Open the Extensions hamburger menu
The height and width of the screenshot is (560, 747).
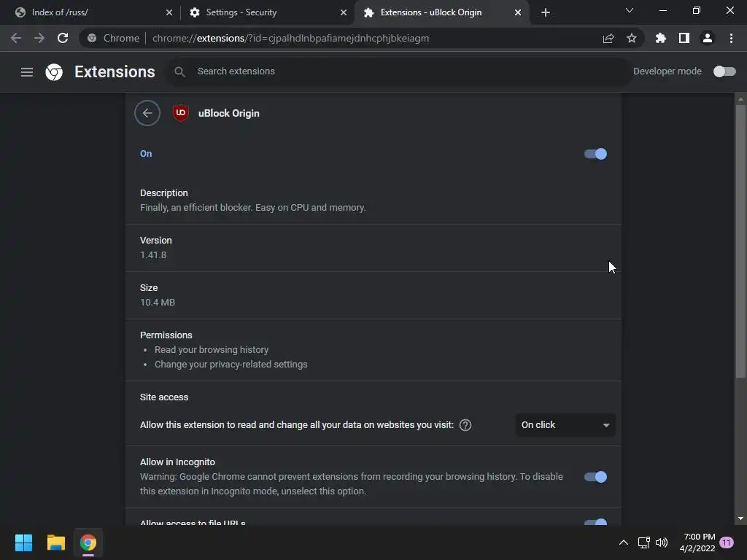coord(27,72)
